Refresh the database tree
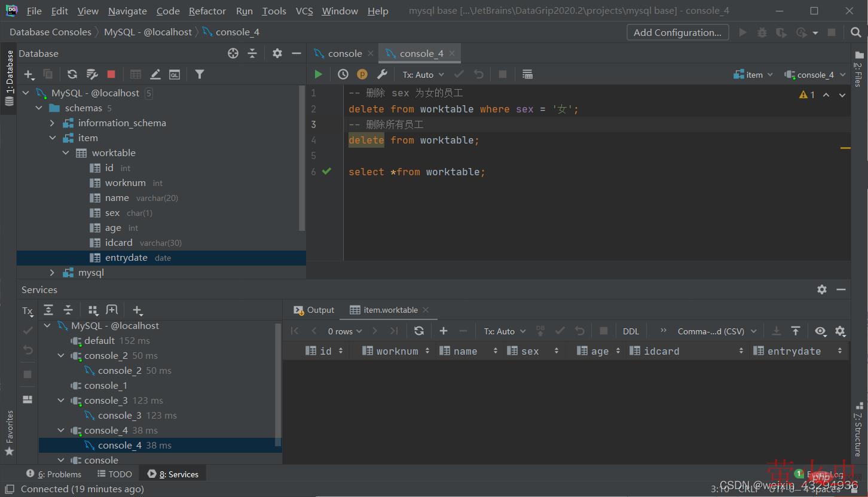Screen dimensions: 868x497 tap(72, 74)
